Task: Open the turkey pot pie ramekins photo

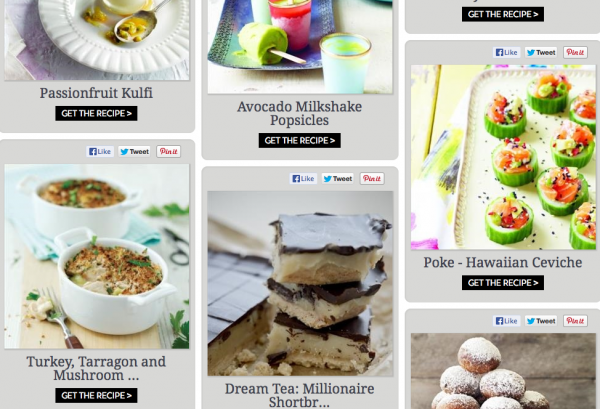Action: pos(97,256)
